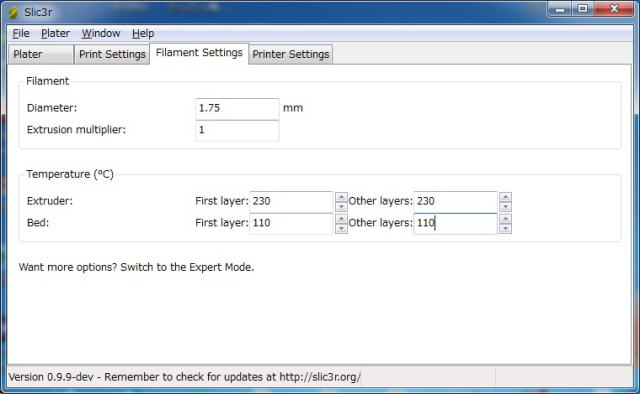Click the 'Filament' group heading

click(48, 81)
